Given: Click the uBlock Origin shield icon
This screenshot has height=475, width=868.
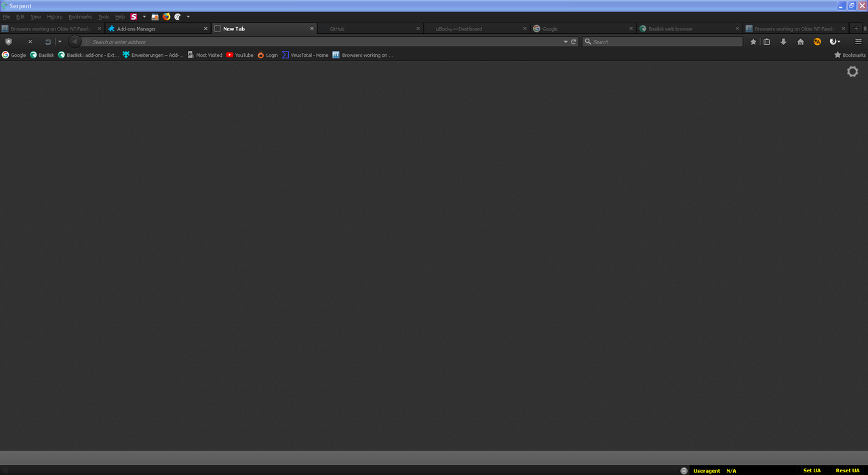Looking at the screenshot, I should (9, 41).
